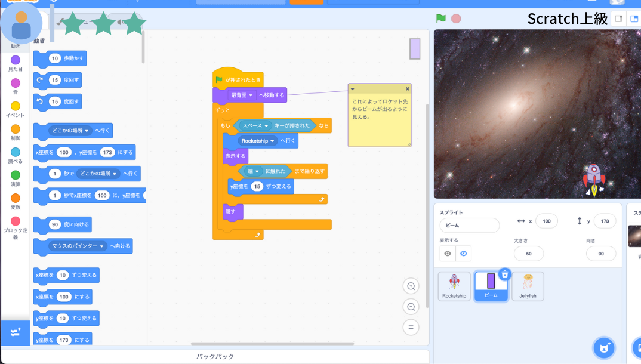Click palette y座標を 10 ずつ変える block

[66, 318]
